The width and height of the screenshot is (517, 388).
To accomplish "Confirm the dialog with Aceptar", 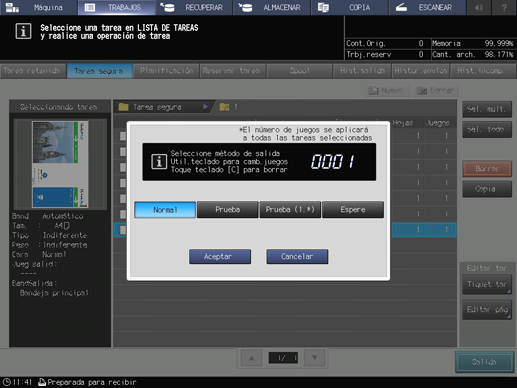I will pos(220,256).
